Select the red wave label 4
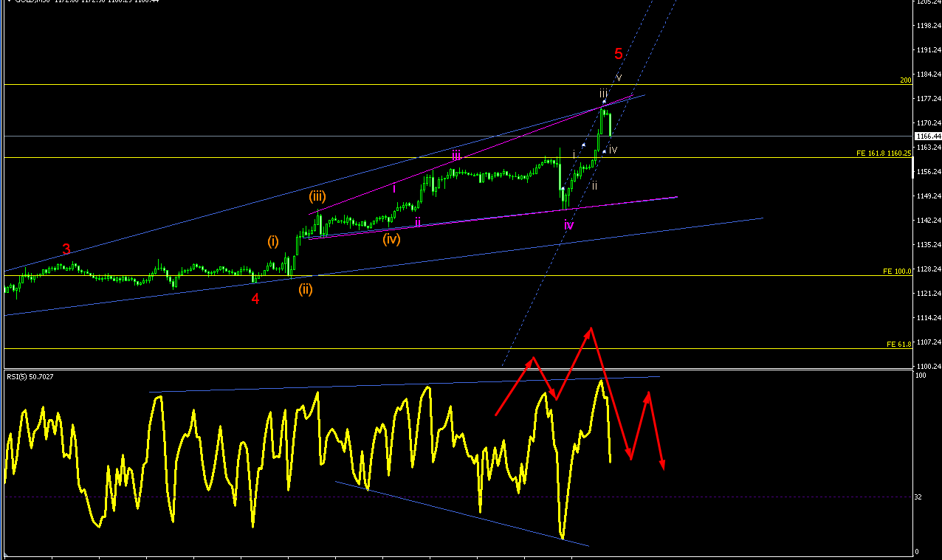942x560 pixels. click(255, 299)
